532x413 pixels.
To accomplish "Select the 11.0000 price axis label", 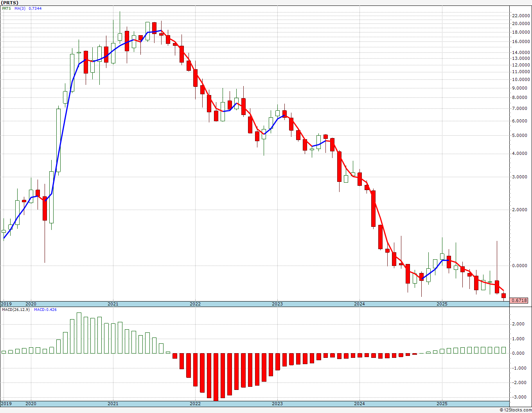I will tap(520, 72).
